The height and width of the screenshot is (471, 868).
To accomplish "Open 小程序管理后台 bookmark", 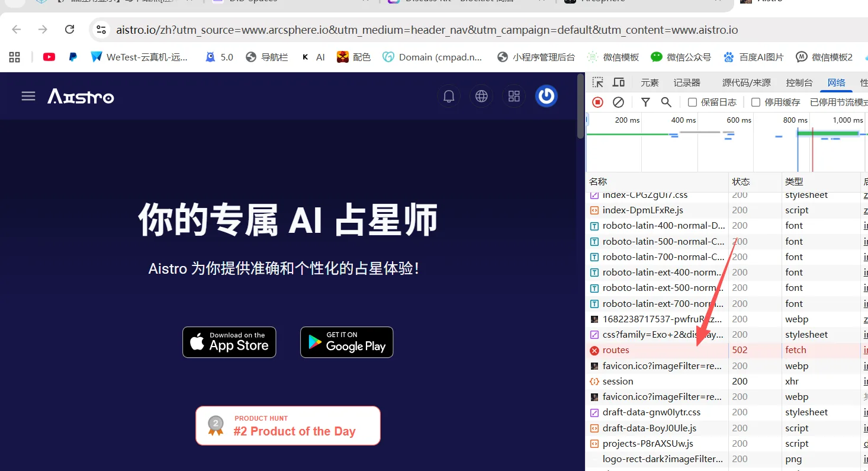I will [536, 57].
